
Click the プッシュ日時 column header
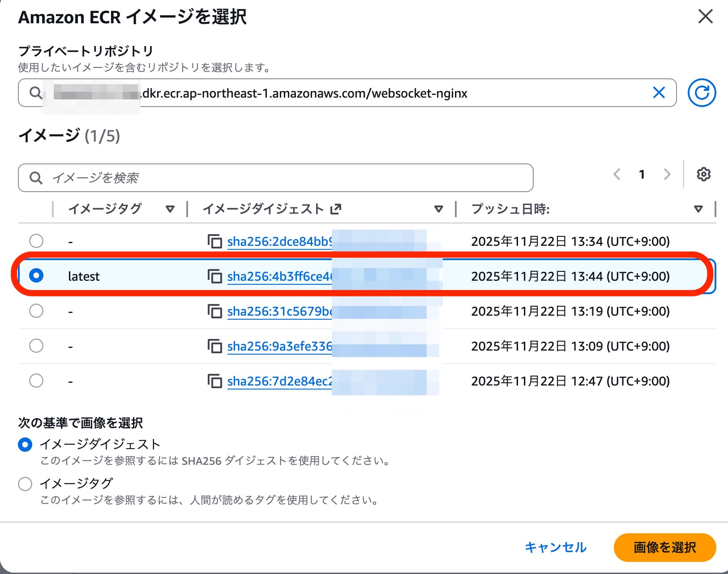510,209
